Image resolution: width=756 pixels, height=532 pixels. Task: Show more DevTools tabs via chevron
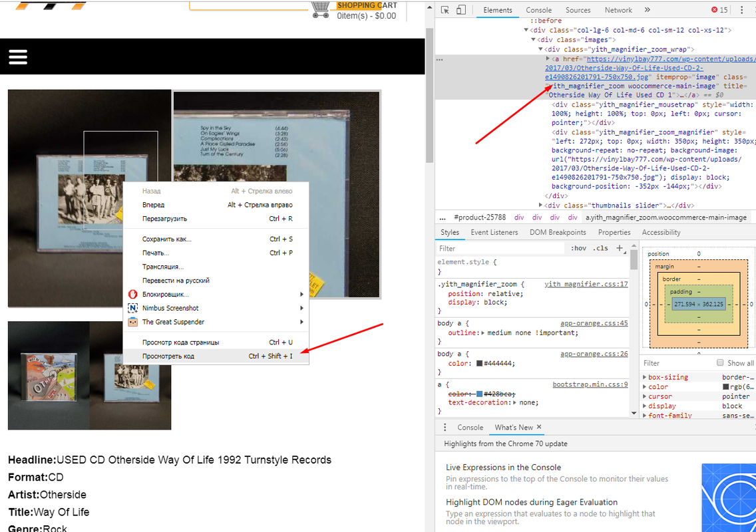tap(647, 9)
